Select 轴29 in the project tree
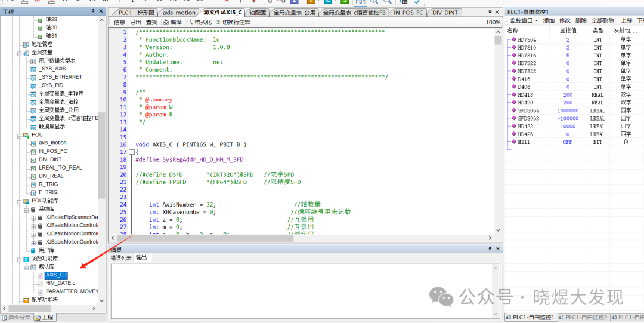The width and height of the screenshot is (644, 323). coord(52,19)
